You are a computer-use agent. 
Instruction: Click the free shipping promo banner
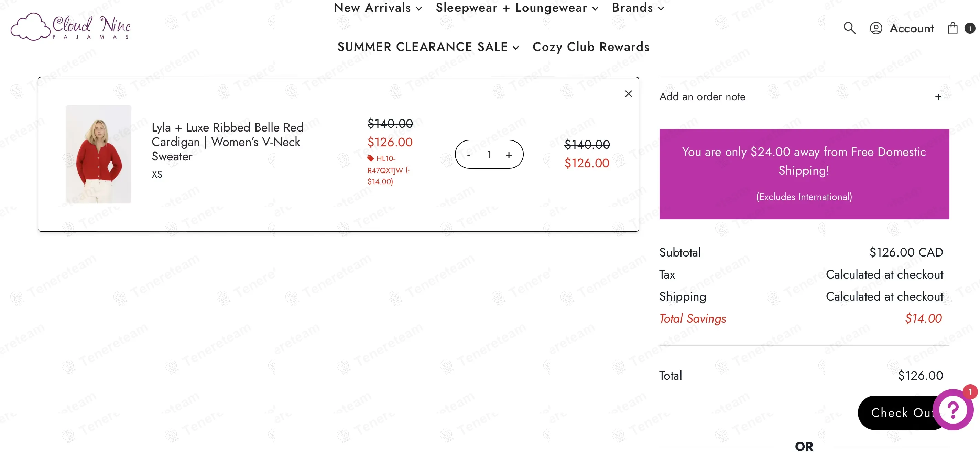[x=804, y=174]
